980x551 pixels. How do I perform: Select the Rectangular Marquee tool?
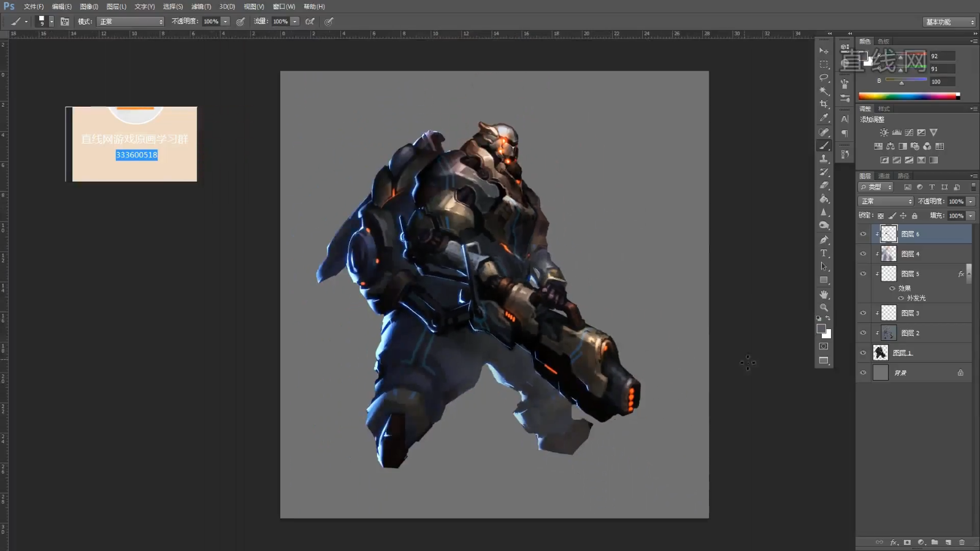tap(824, 64)
